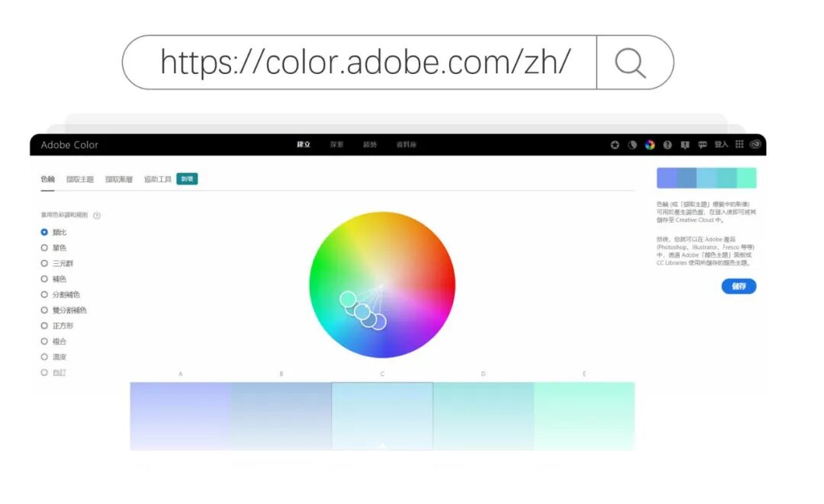Click the color.adobe.com URL address field
This screenshot has height=504, width=824.
[360, 63]
